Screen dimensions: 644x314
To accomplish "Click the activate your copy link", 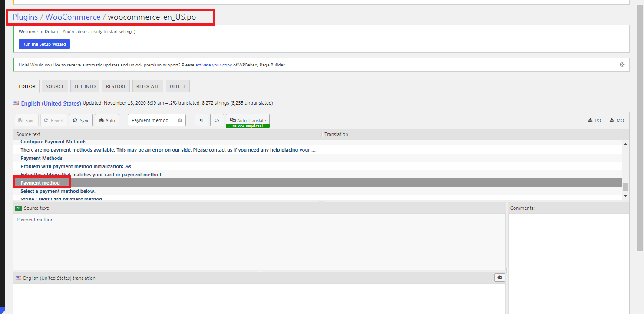I will (x=214, y=65).
